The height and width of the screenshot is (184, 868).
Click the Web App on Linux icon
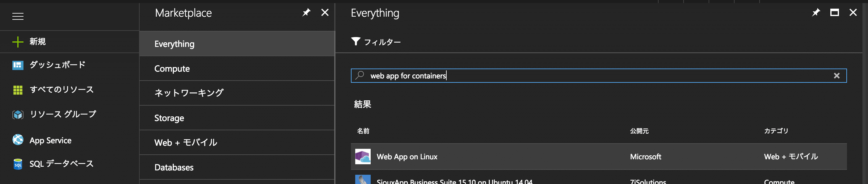coord(363,157)
